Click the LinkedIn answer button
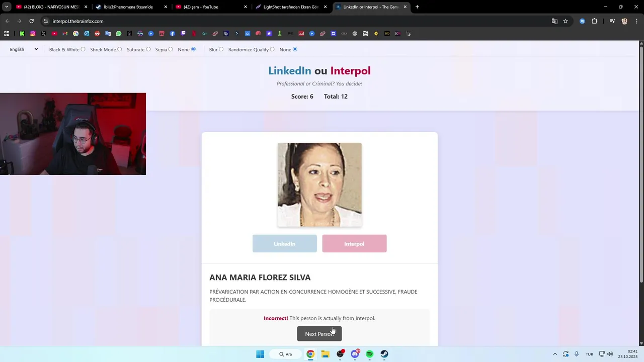This screenshot has width=644, height=362. click(285, 244)
